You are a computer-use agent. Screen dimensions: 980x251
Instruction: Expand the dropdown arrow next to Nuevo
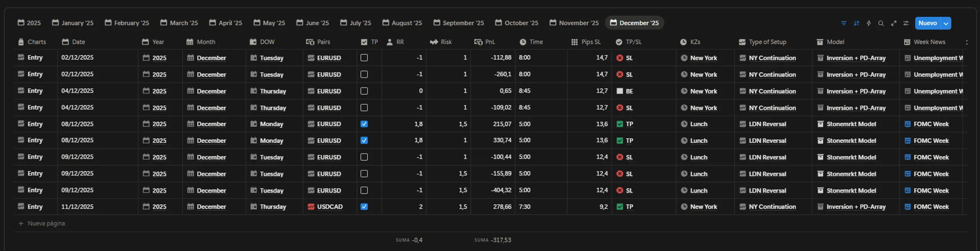tap(946, 23)
